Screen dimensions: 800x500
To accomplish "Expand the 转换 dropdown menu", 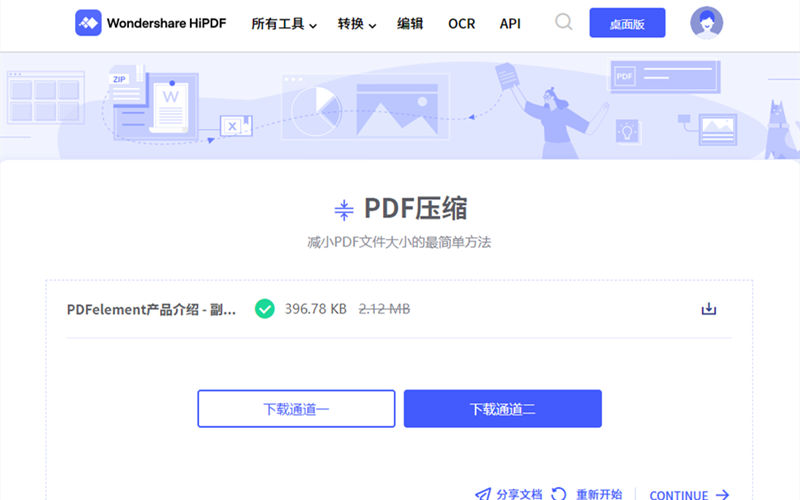I will point(357,23).
